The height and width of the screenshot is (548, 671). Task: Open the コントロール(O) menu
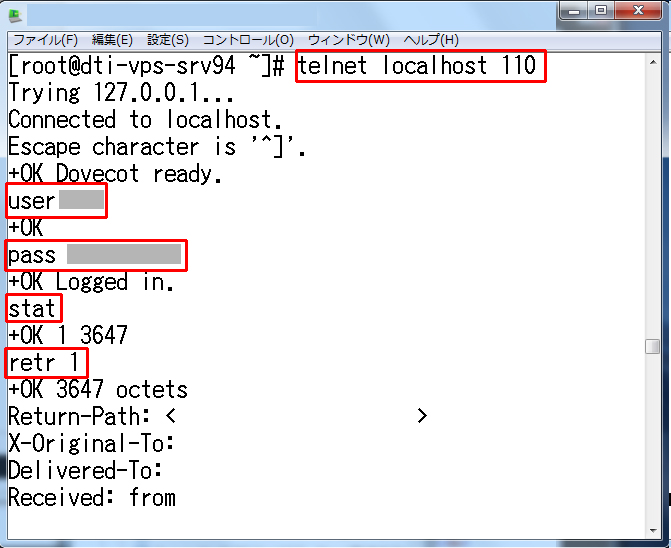point(248,40)
